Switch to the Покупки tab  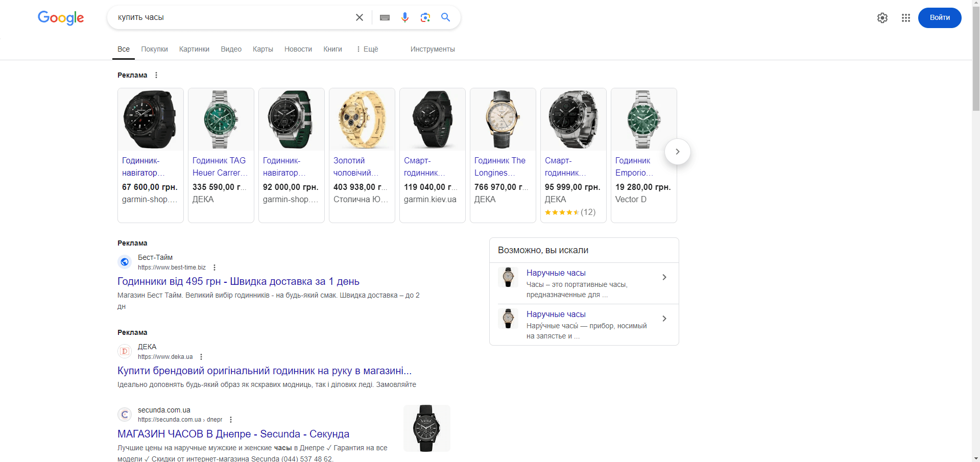(x=154, y=49)
